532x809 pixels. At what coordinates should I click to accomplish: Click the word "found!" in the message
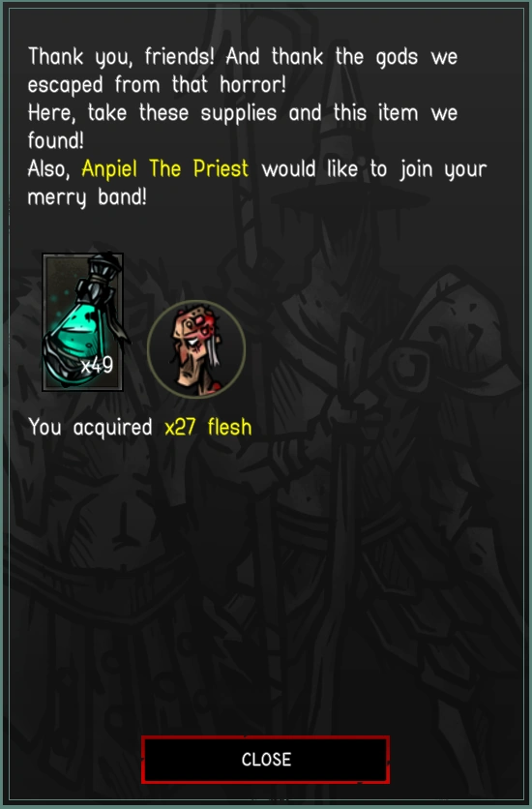click(x=56, y=140)
